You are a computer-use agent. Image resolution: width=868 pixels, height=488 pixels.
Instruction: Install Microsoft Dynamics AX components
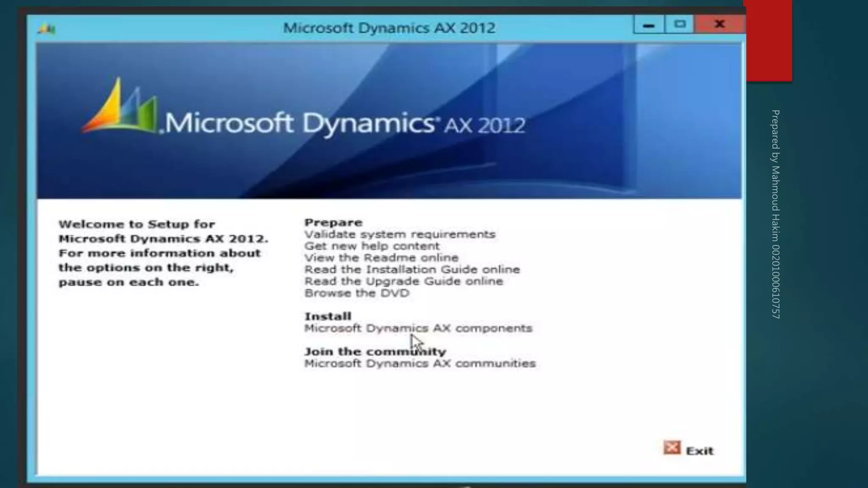pyautogui.click(x=418, y=328)
